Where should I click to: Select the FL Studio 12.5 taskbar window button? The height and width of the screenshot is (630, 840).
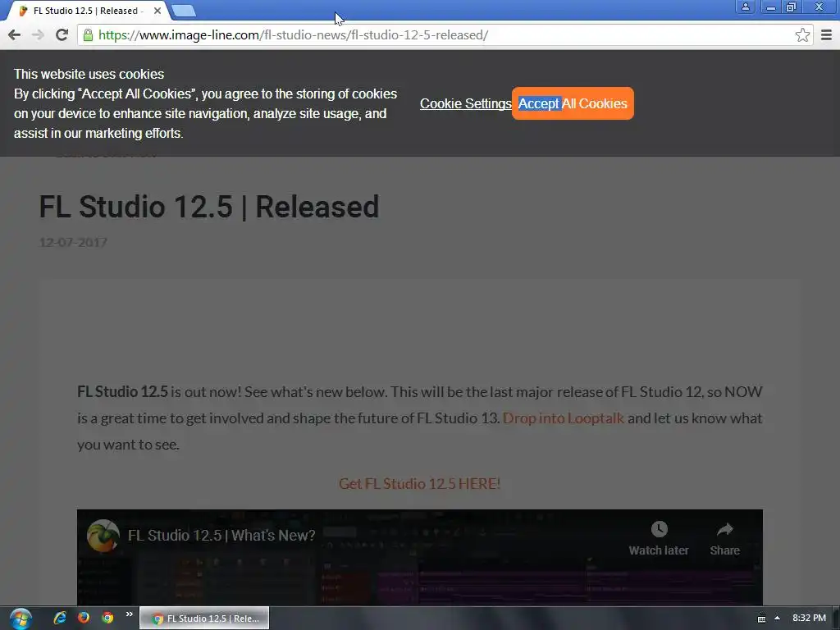[x=204, y=619]
